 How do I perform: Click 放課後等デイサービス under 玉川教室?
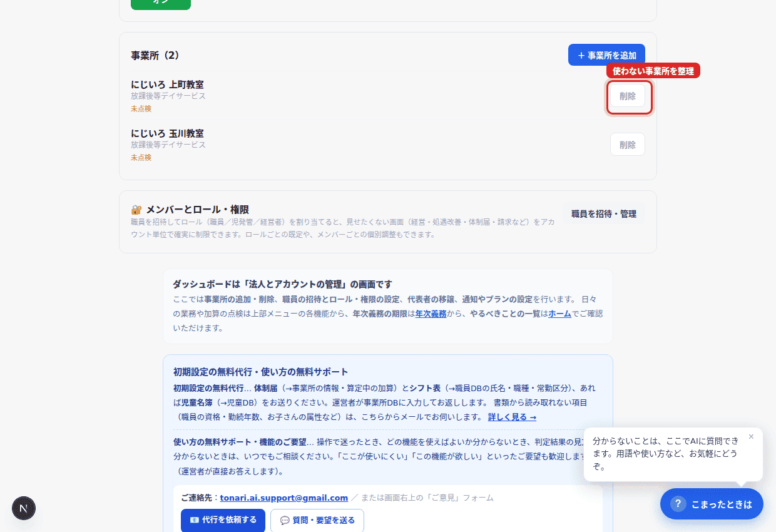pyautogui.click(x=168, y=145)
